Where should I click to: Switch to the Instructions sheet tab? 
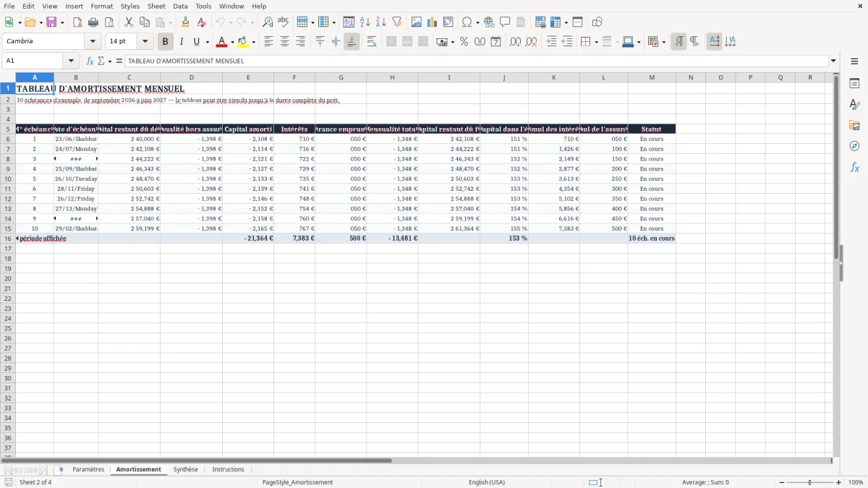coord(228,470)
